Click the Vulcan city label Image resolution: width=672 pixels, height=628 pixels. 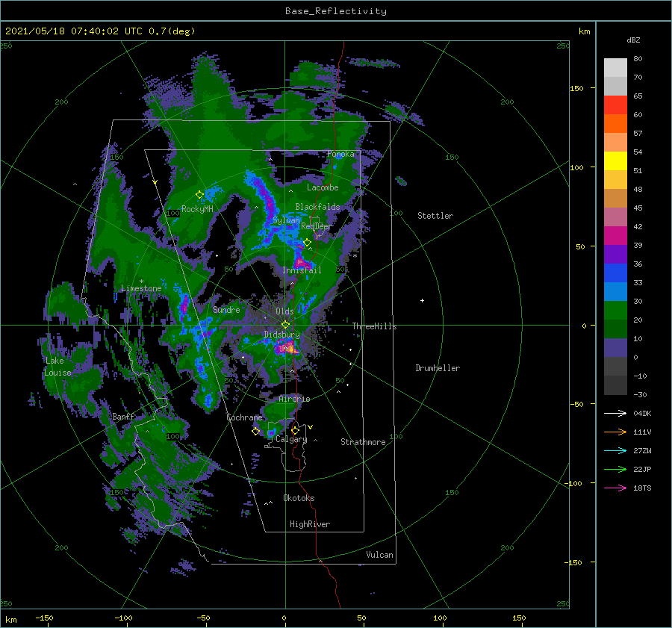(x=379, y=555)
